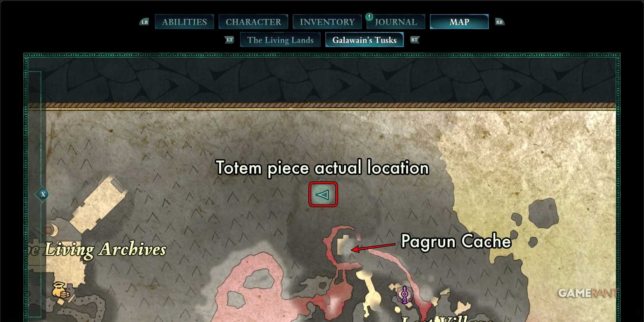Expand the side panel with X diamond
Screen dimensions: 644x322
click(x=43, y=194)
